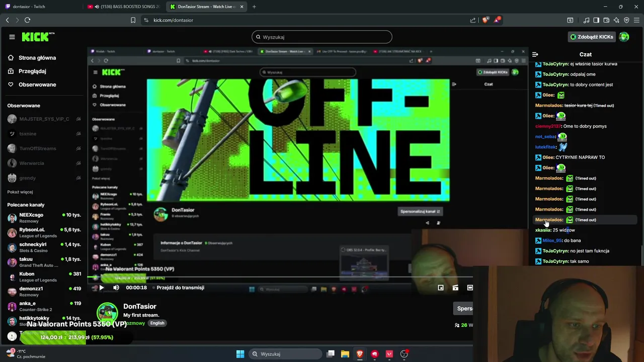Click chat username ciemny2137
The width and height of the screenshot is (644, 362).
(547, 126)
